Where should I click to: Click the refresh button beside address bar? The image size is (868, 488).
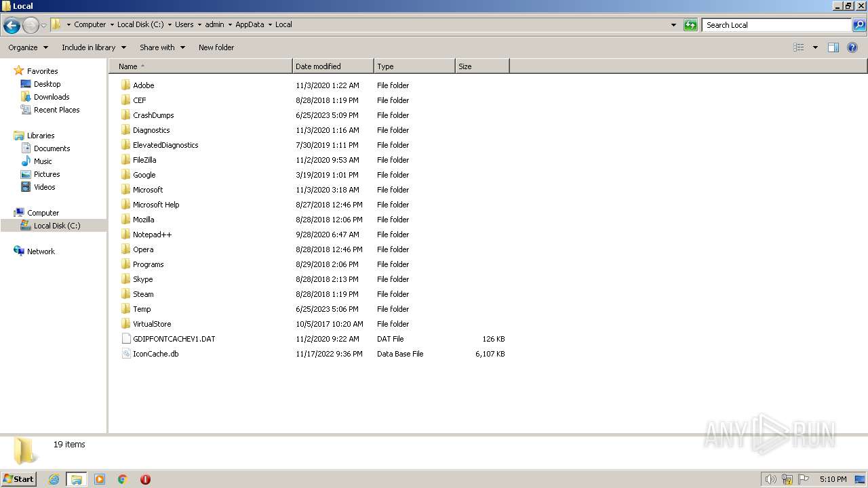tap(690, 25)
